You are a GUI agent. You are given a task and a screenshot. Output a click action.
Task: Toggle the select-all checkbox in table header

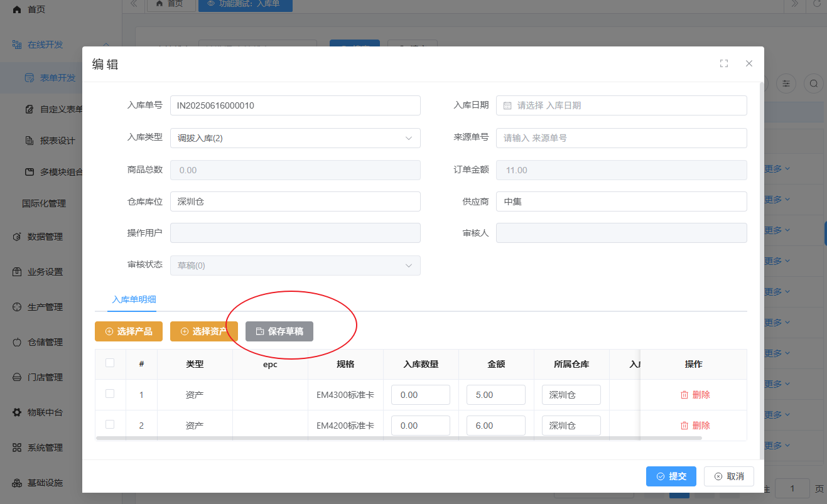pos(110,363)
